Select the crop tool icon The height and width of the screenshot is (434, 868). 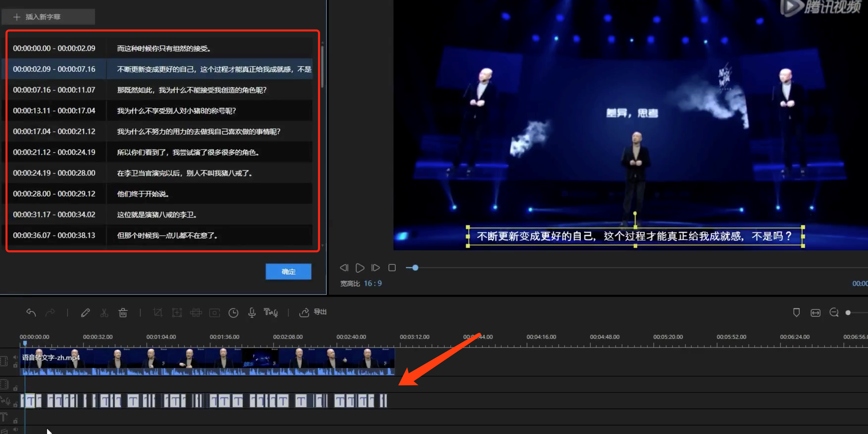point(158,312)
